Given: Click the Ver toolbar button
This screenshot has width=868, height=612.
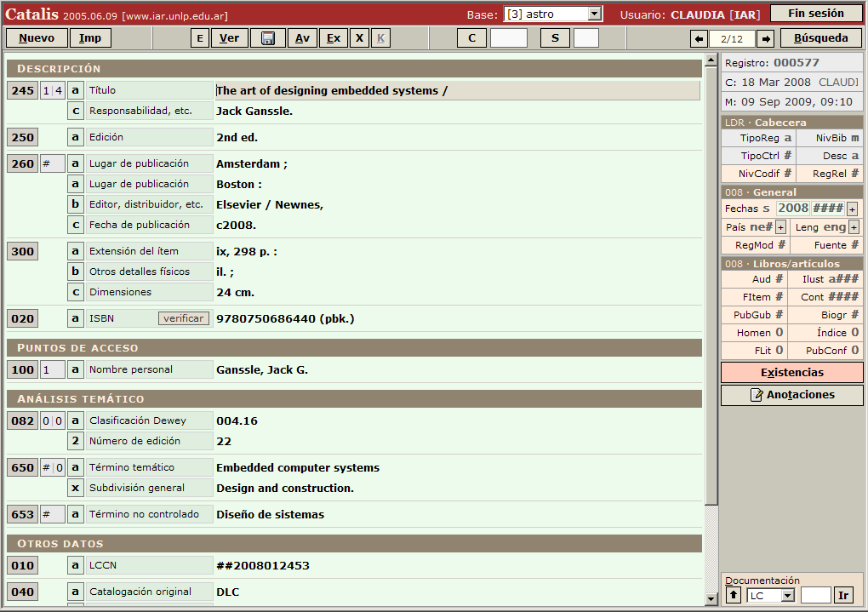Looking at the screenshot, I should [230, 38].
